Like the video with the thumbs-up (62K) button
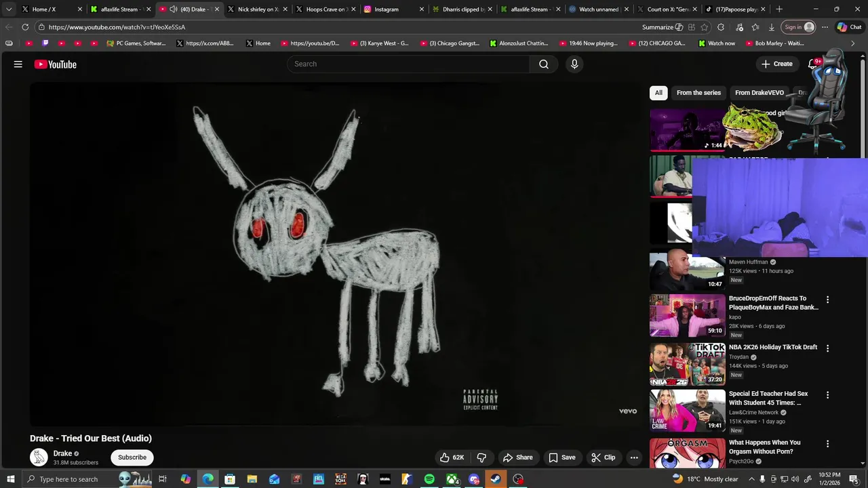 point(452,457)
